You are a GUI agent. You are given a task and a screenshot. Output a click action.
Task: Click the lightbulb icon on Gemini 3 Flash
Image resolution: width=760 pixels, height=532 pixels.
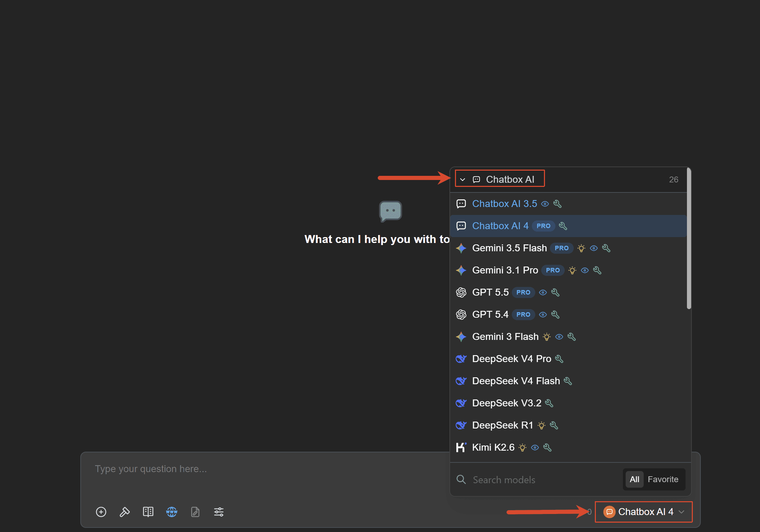pos(547,337)
